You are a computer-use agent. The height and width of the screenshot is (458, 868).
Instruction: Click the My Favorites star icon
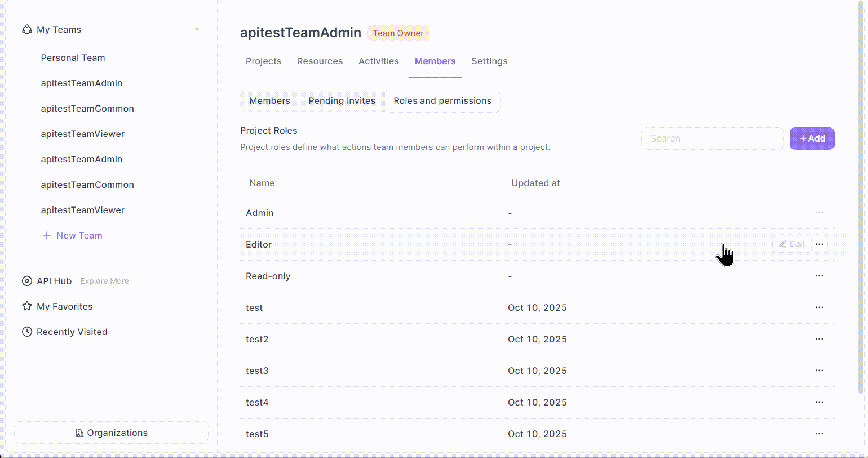click(26, 306)
